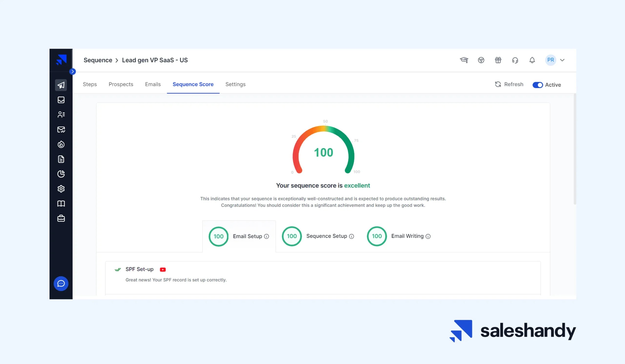Open the gift rewards icon

[498, 60]
